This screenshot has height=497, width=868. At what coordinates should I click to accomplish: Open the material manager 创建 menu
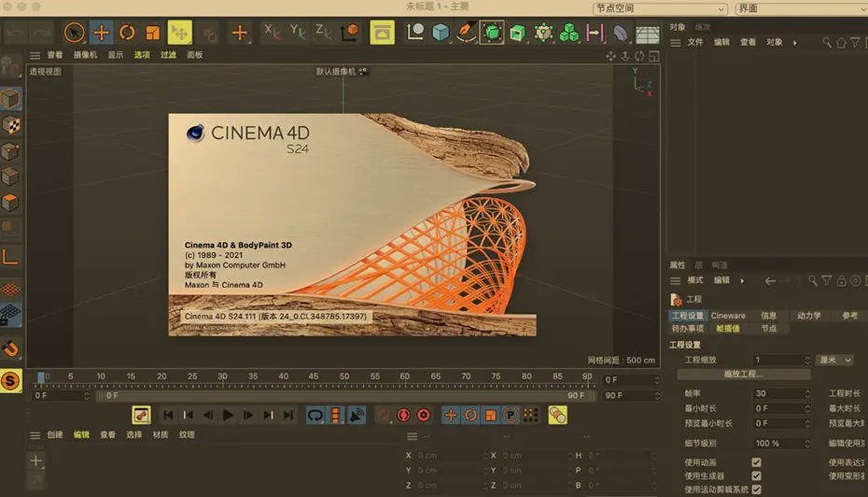[55, 435]
